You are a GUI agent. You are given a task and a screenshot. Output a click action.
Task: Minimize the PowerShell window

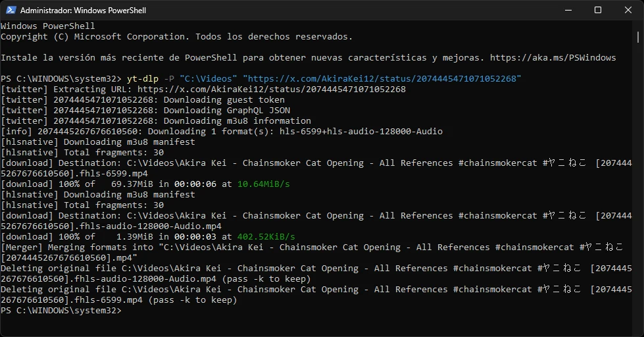[x=568, y=10]
